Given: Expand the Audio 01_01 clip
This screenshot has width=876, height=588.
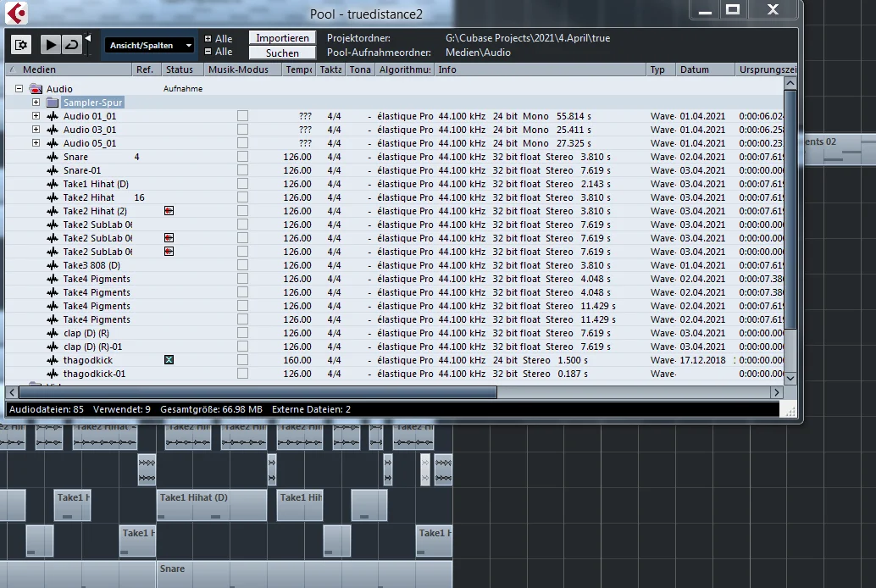Looking at the screenshot, I should coord(36,116).
